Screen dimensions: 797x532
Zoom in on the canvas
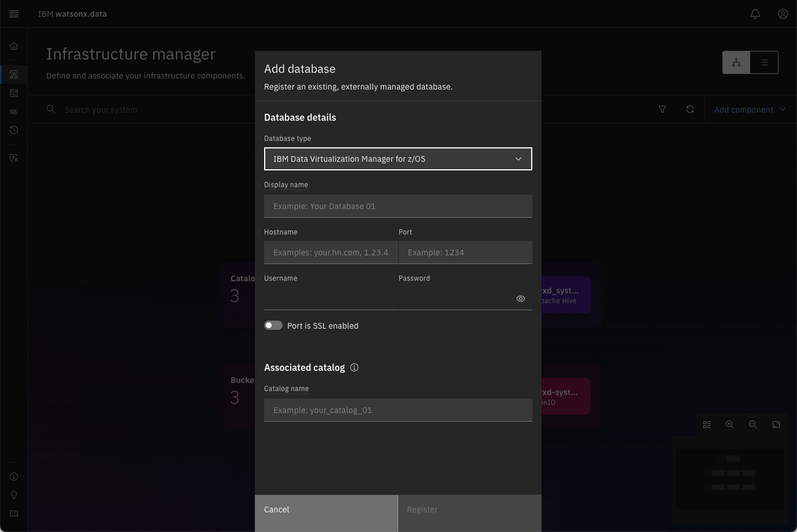730,425
